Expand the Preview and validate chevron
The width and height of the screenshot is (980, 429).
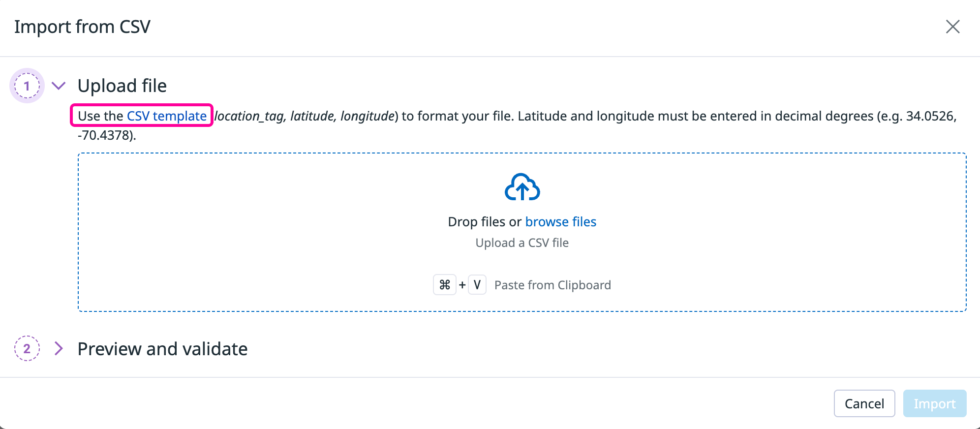click(x=59, y=349)
